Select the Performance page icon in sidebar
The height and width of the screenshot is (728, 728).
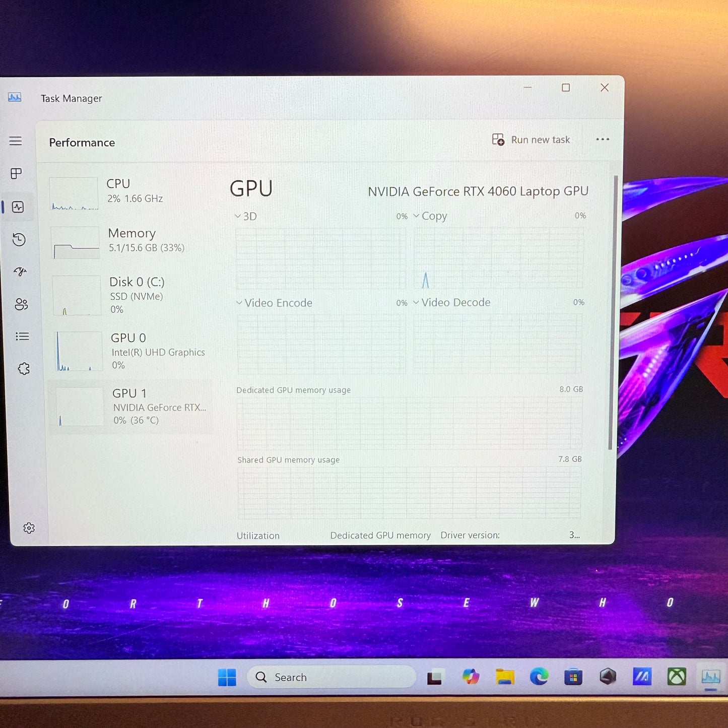[x=18, y=207]
